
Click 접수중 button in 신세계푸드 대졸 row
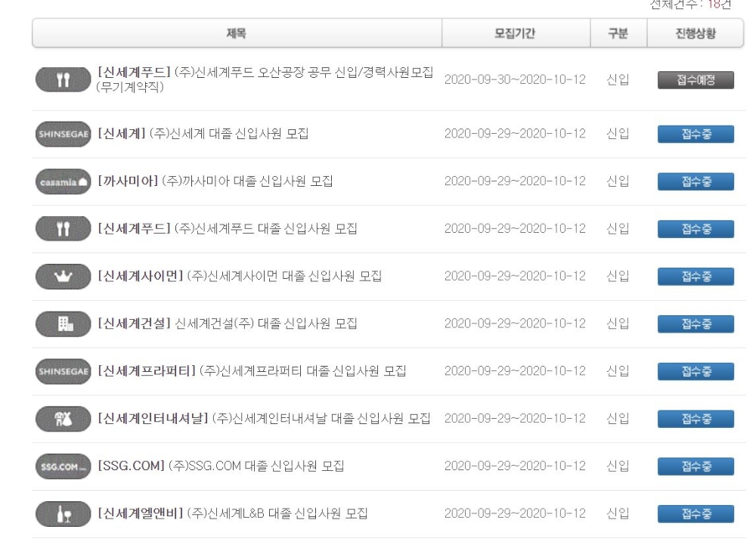tap(696, 229)
